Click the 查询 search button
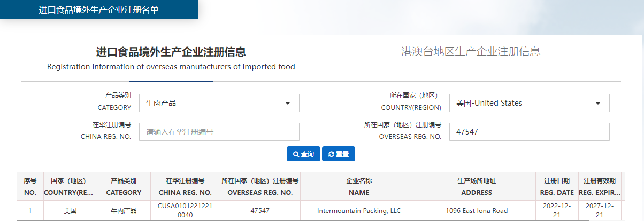The height and width of the screenshot is (221, 644). (303, 154)
